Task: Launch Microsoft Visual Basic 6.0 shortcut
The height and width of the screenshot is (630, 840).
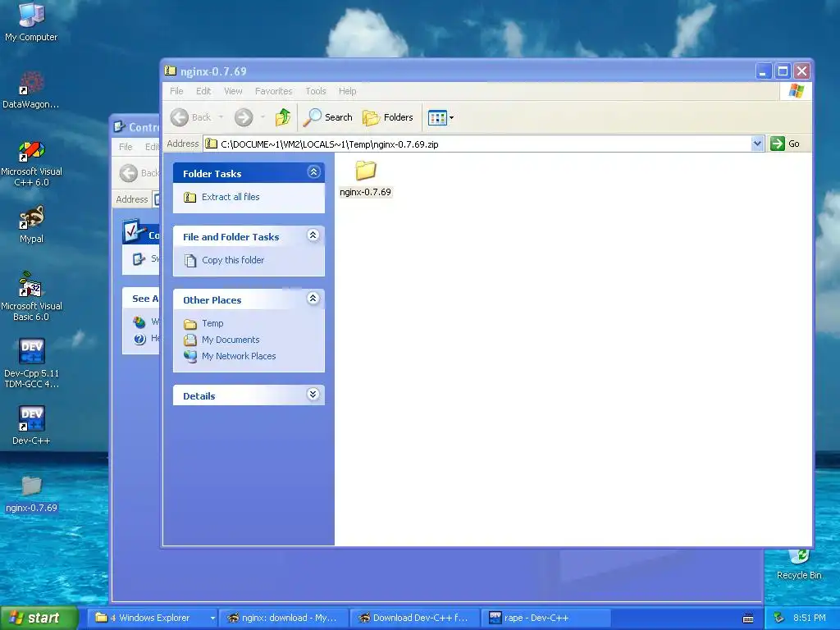Action: 31,296
